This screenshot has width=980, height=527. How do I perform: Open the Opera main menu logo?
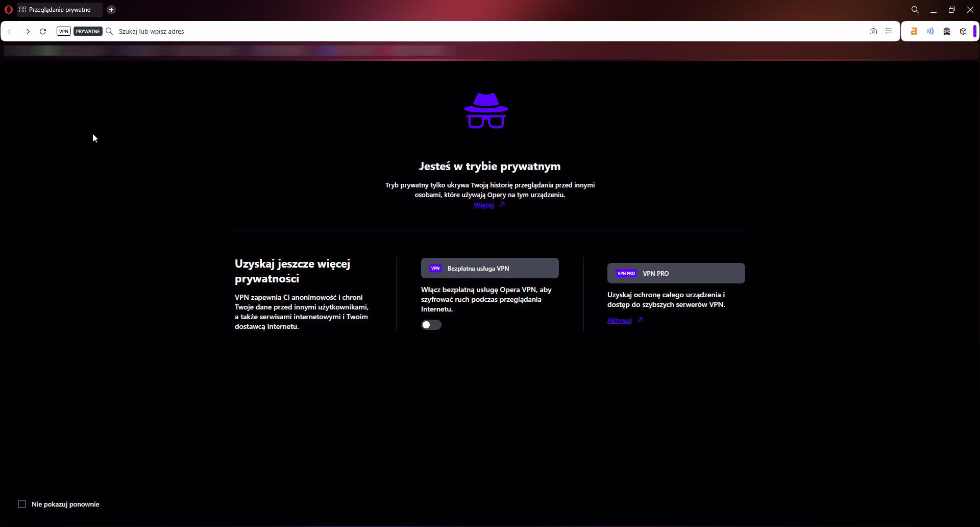coord(8,10)
